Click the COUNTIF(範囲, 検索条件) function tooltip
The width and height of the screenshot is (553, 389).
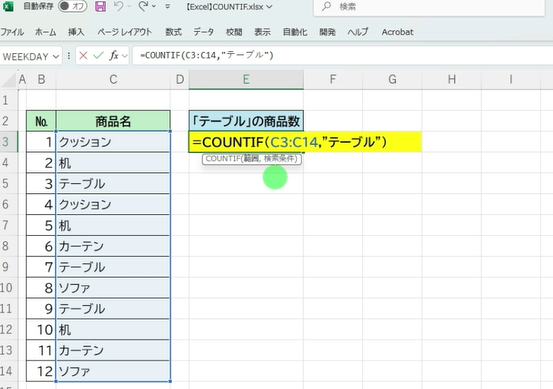click(252, 159)
